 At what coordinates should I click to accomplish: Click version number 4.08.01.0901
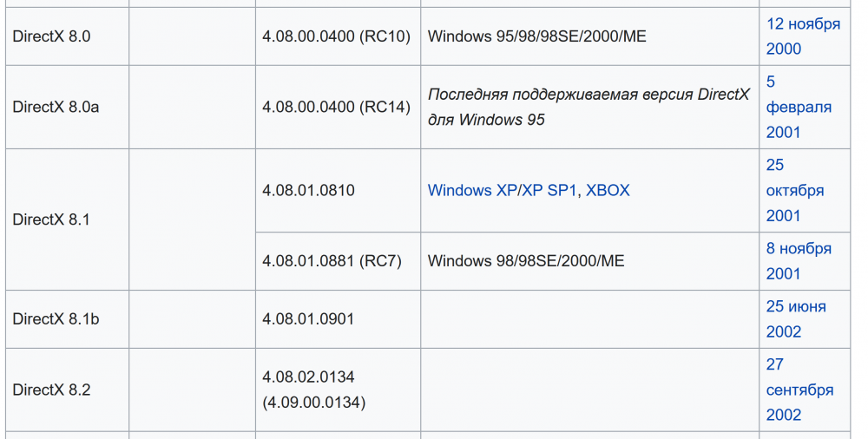308,319
